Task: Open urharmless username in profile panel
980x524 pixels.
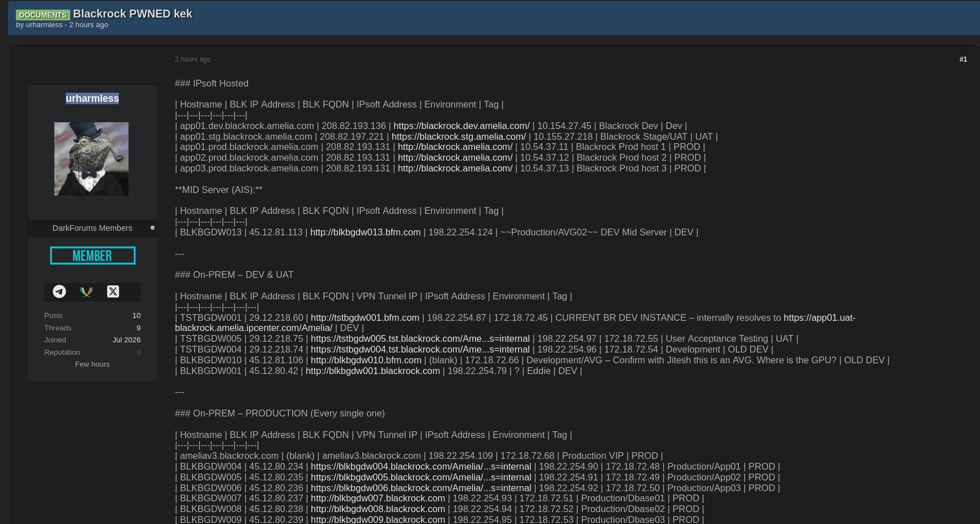Action: click(92, 98)
